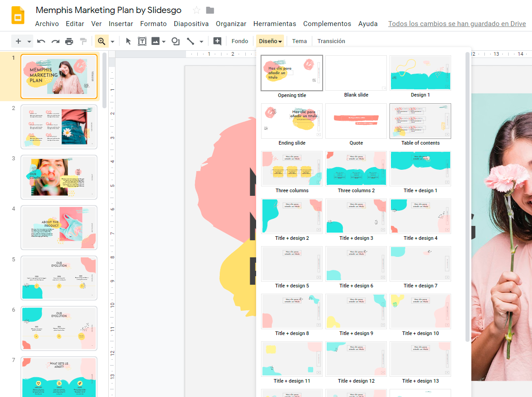Screen dimensions: 532x397
Task: Choose the Quote layout
Action: tap(356, 121)
